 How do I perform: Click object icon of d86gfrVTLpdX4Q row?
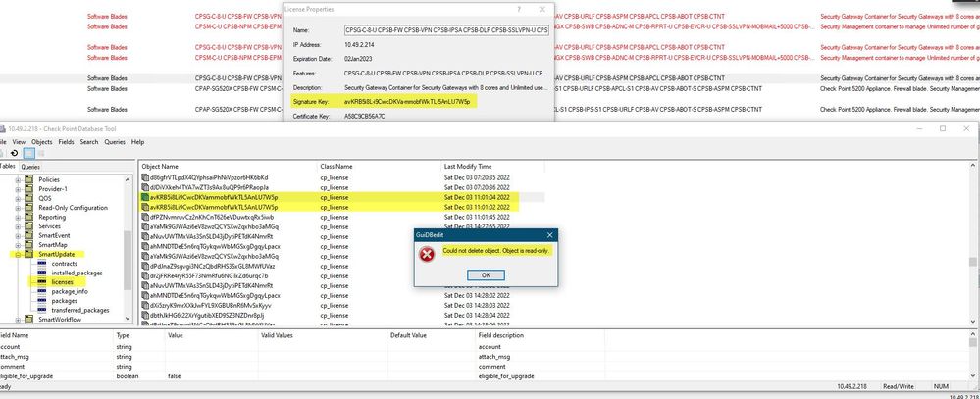[145, 177]
